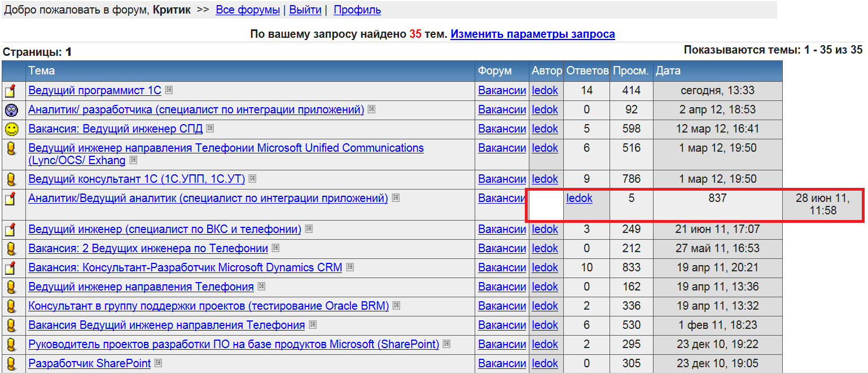This screenshot has height=374, width=868.
Task: Open the Профиль link
Action: (x=357, y=10)
